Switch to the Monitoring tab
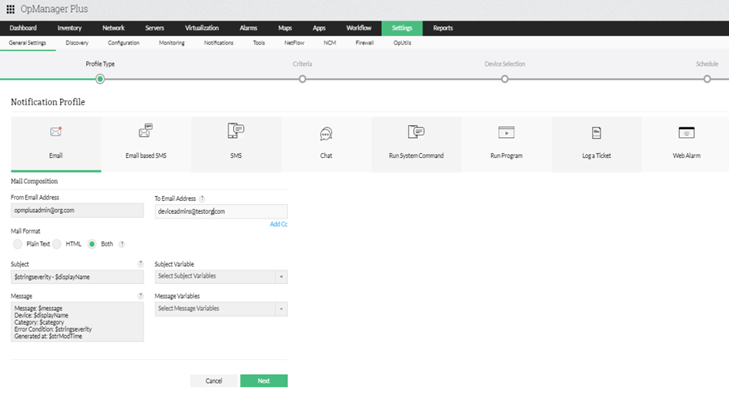729x406 pixels. point(172,43)
